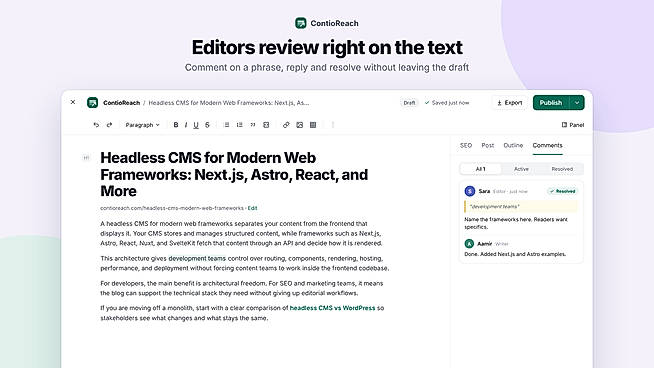Click Aamir's reply text "Done. Added Next.js"
This screenshot has height=368, width=654.
515,254
